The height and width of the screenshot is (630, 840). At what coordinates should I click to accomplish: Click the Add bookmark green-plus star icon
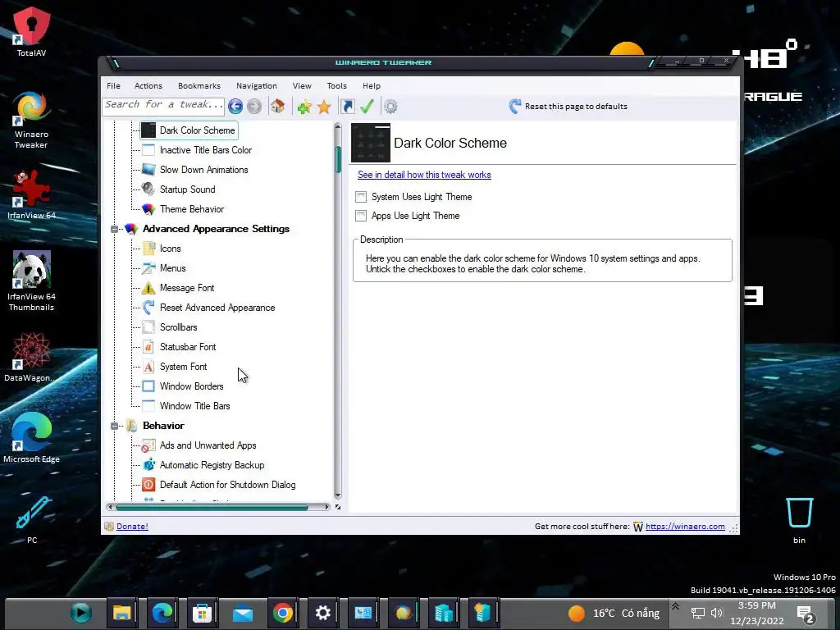pos(304,107)
